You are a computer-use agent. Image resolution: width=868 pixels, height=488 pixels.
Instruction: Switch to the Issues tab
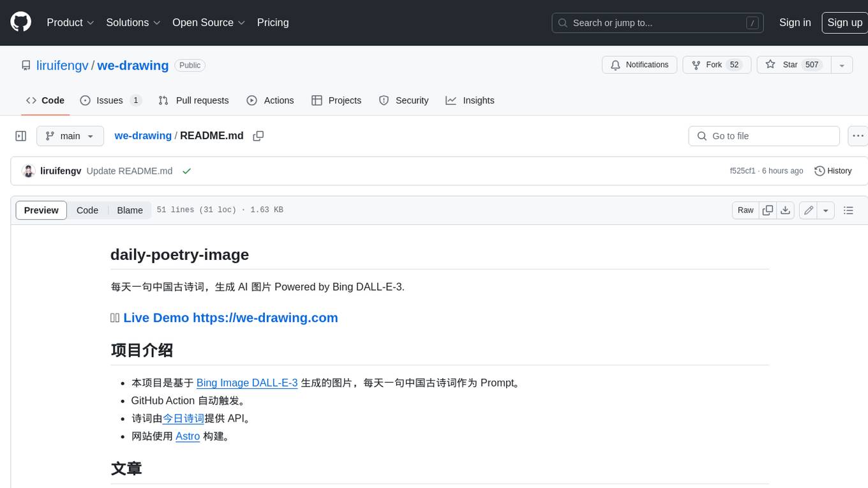tap(110, 100)
